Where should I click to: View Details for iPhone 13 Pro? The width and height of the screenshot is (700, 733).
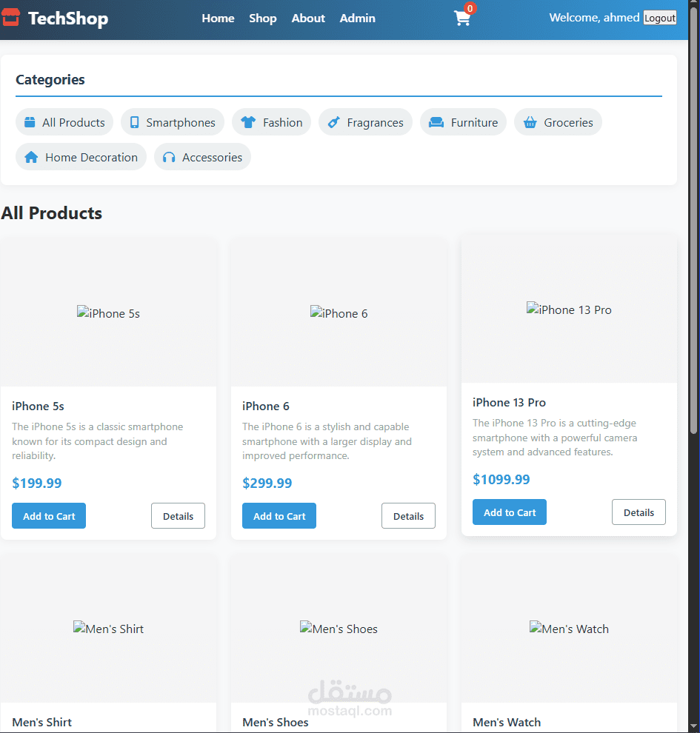point(639,512)
